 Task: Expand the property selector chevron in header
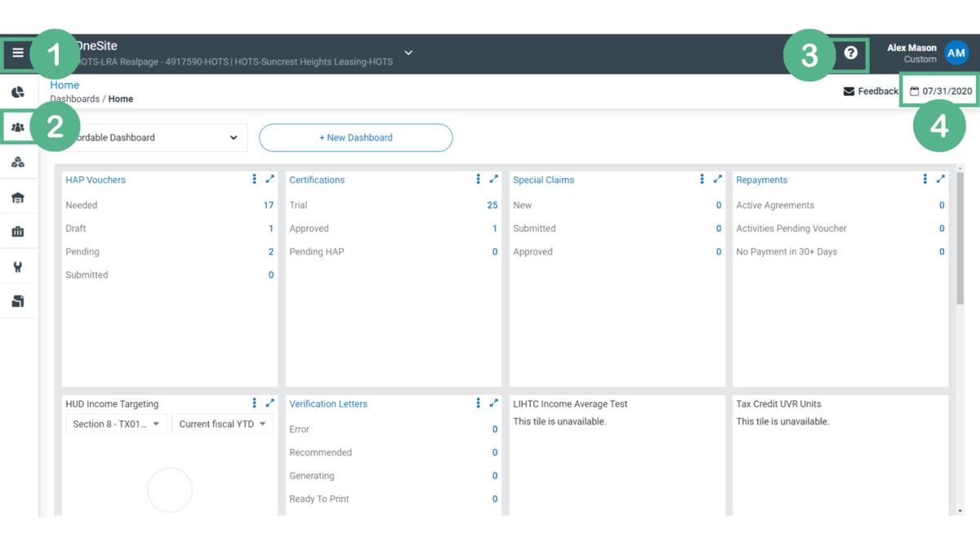(x=408, y=53)
